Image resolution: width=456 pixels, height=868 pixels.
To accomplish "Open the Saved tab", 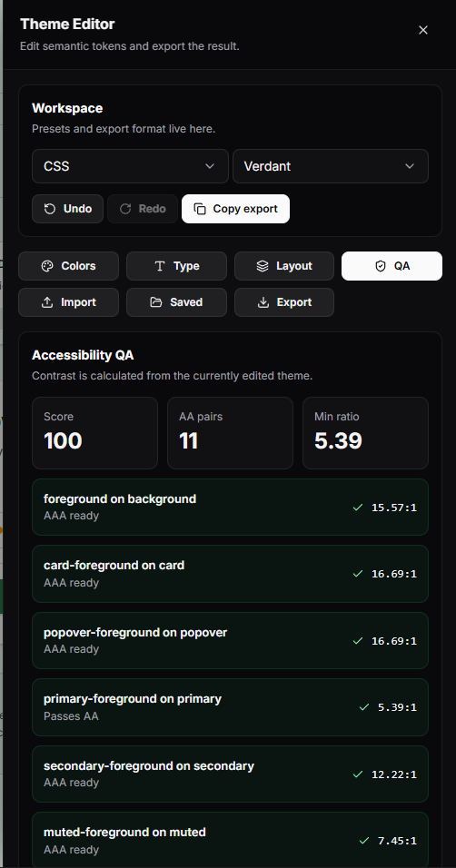I will pos(177,302).
